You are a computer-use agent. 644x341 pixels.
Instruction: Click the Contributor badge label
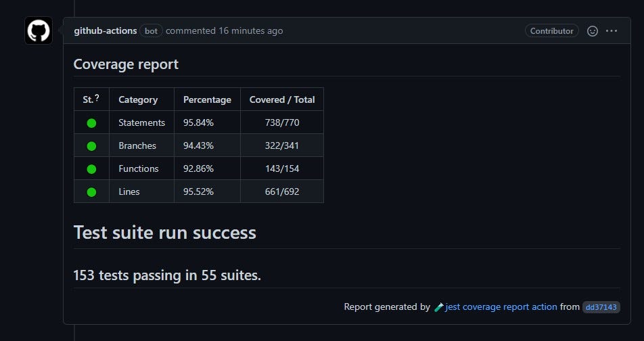pyautogui.click(x=551, y=31)
